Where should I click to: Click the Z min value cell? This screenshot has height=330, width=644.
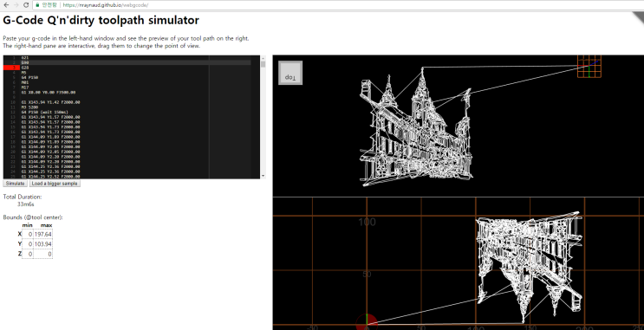tap(28, 254)
